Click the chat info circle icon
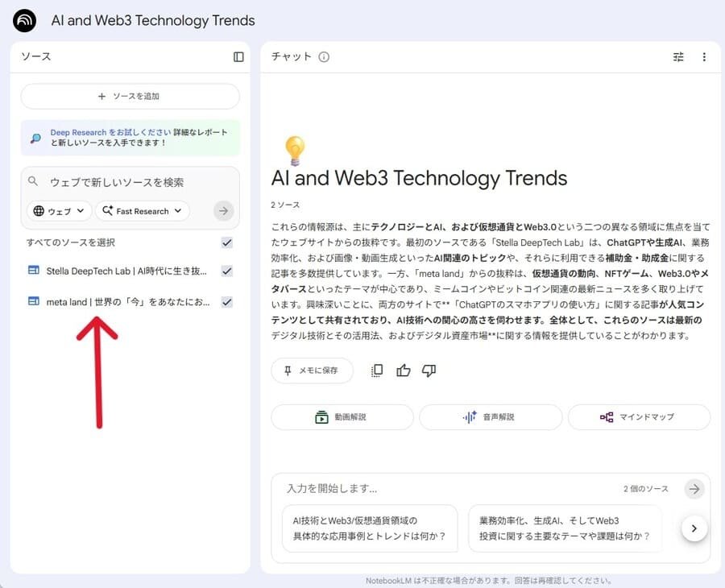Image resolution: width=725 pixels, height=588 pixels. pyautogui.click(x=323, y=56)
